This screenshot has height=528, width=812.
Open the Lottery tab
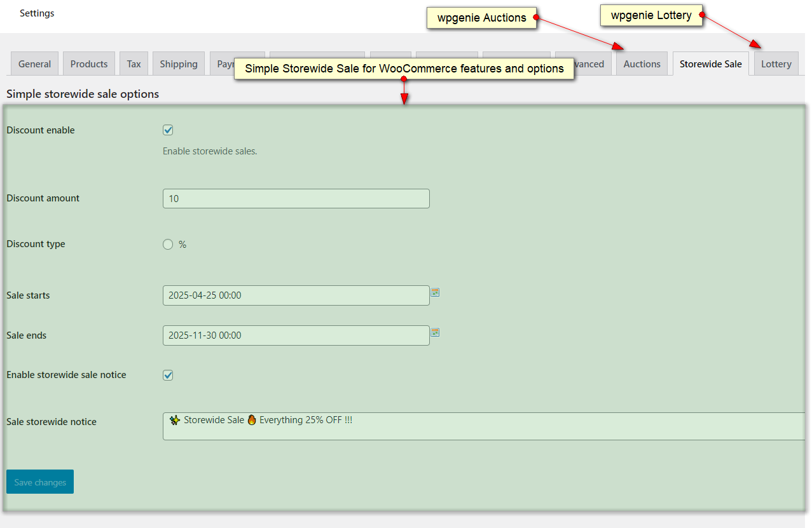point(776,64)
